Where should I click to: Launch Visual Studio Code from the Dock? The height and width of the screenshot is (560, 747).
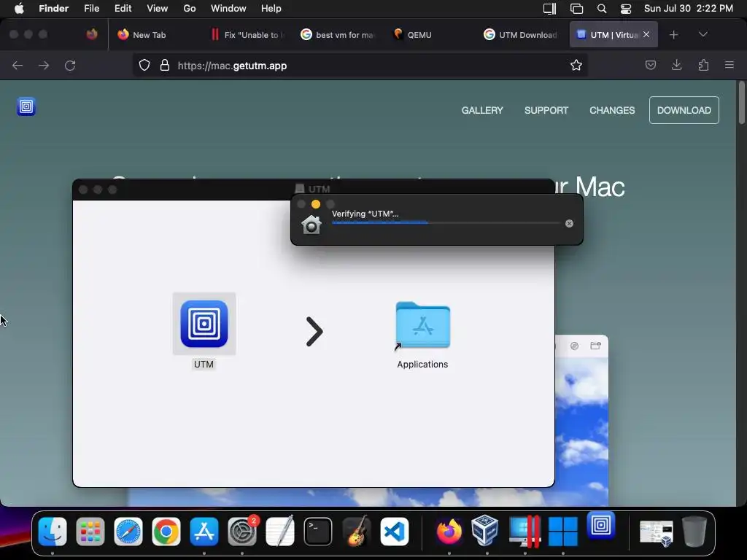point(395,532)
